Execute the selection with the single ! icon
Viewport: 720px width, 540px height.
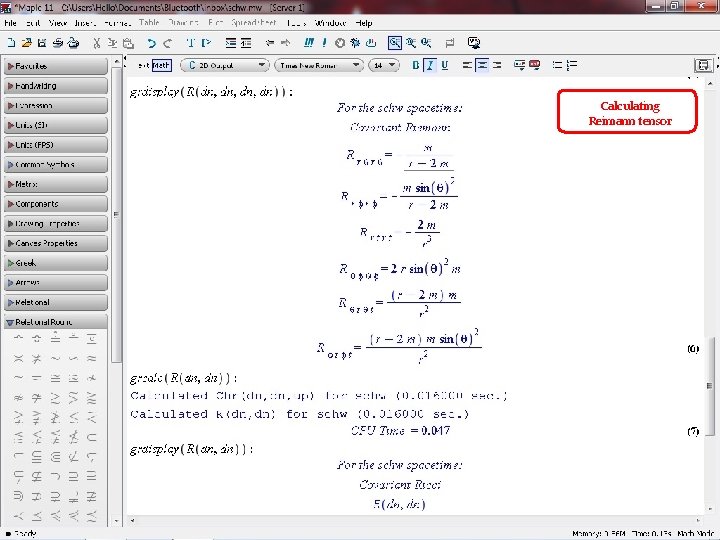click(x=324, y=43)
